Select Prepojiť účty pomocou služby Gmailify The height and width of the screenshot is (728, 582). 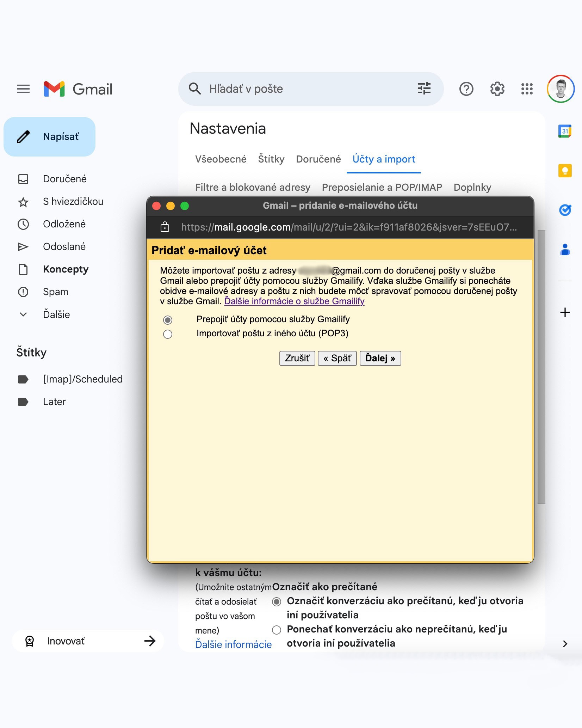(x=168, y=320)
